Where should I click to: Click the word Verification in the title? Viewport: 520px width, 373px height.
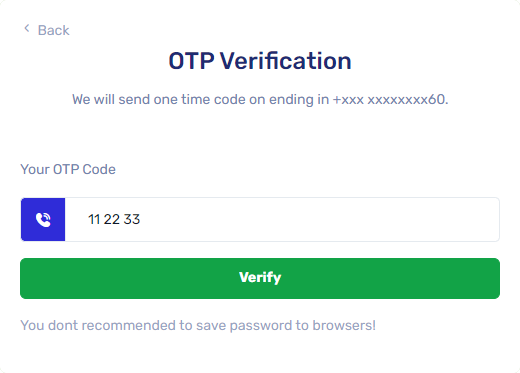(285, 61)
